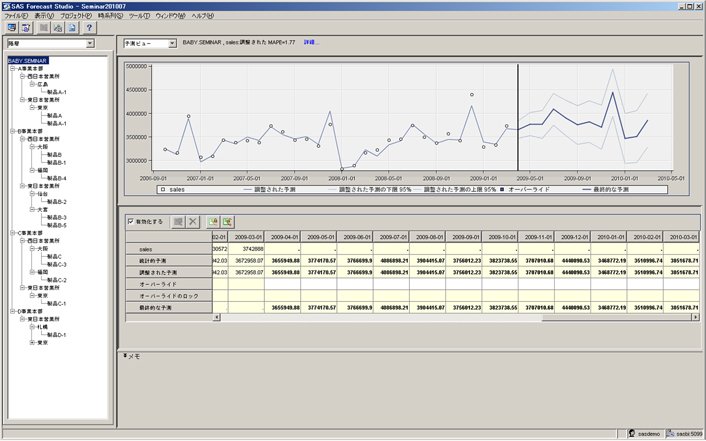Select 製品B-2 in the hierarchy tree

[57, 201]
